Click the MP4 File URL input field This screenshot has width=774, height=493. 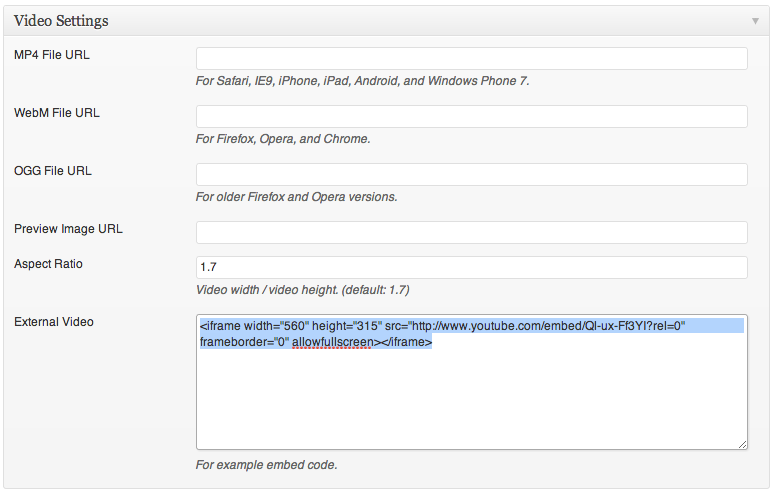471,58
